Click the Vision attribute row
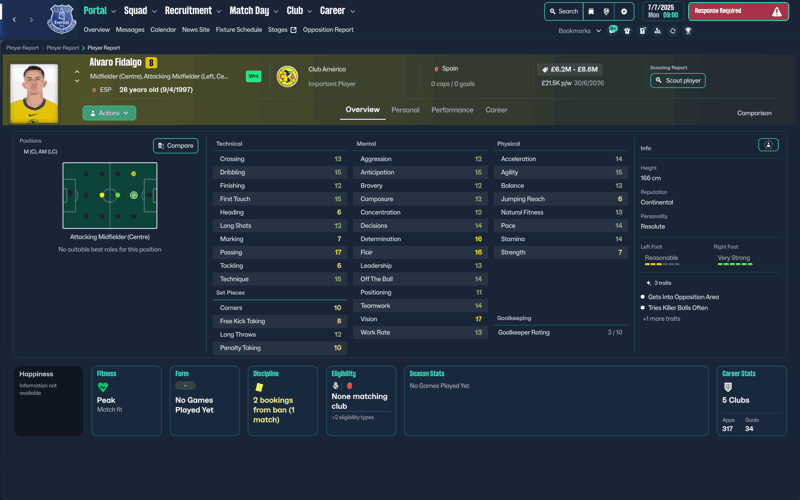The height and width of the screenshot is (500, 800). pyautogui.click(x=420, y=319)
